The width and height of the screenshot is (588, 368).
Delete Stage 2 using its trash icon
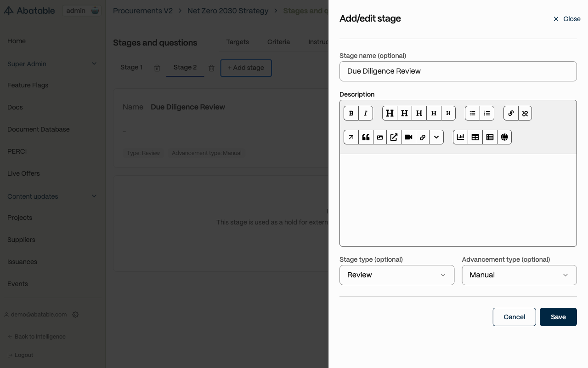211,68
